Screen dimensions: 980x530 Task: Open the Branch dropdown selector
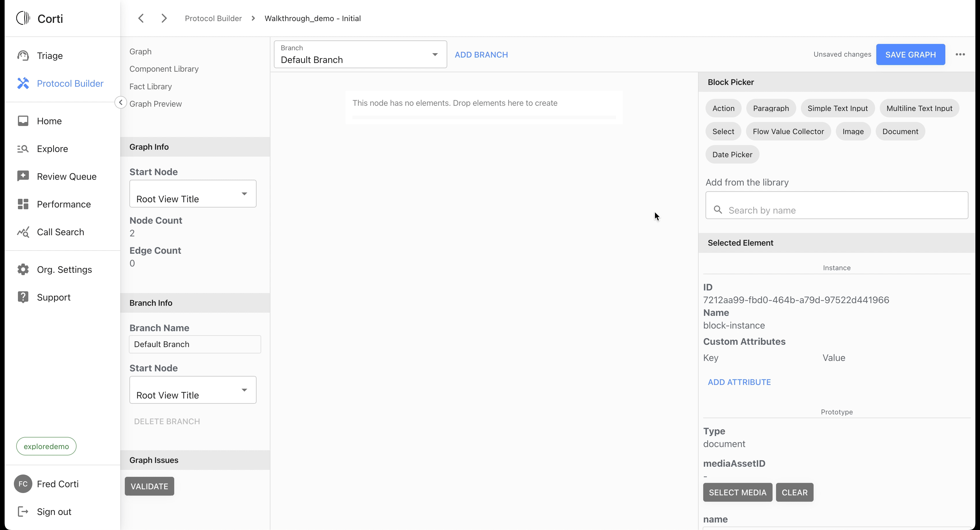(x=360, y=54)
